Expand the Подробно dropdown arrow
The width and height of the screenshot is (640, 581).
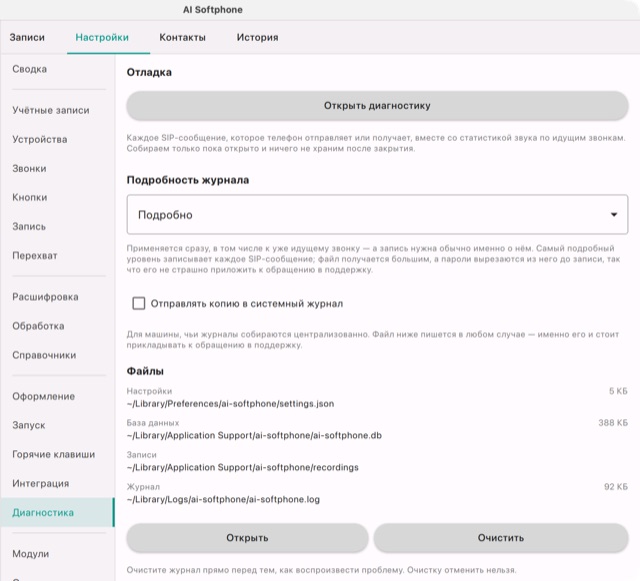(613, 215)
